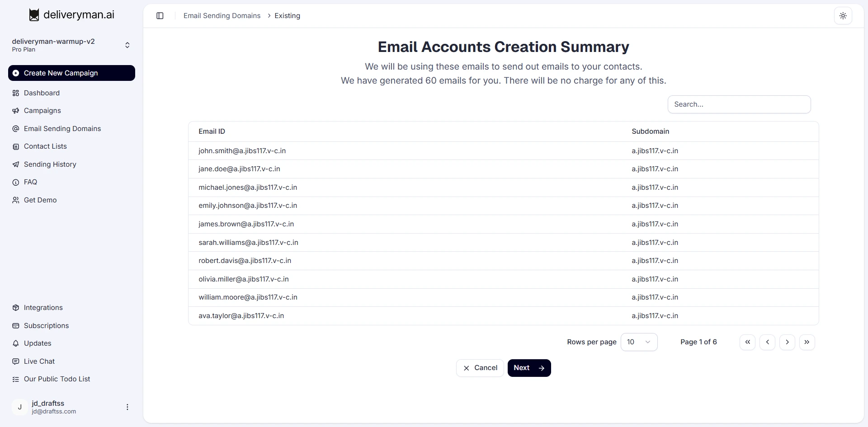Toggle the sidebar panel icon
Screen dimensions: 868x427
pos(160,16)
